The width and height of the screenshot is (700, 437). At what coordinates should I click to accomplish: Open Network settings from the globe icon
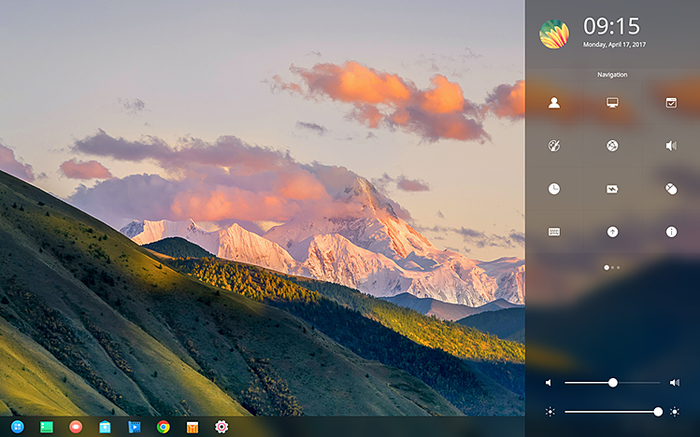612,146
